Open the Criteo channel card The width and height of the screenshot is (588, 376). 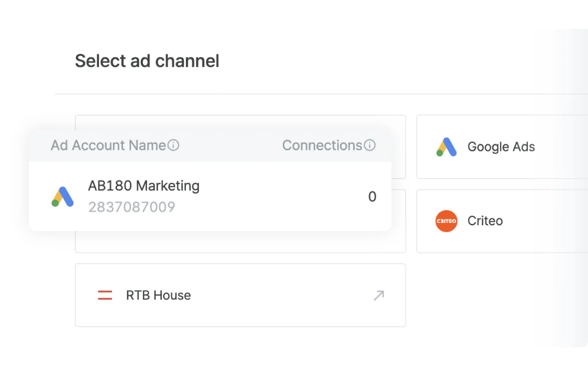tap(502, 221)
